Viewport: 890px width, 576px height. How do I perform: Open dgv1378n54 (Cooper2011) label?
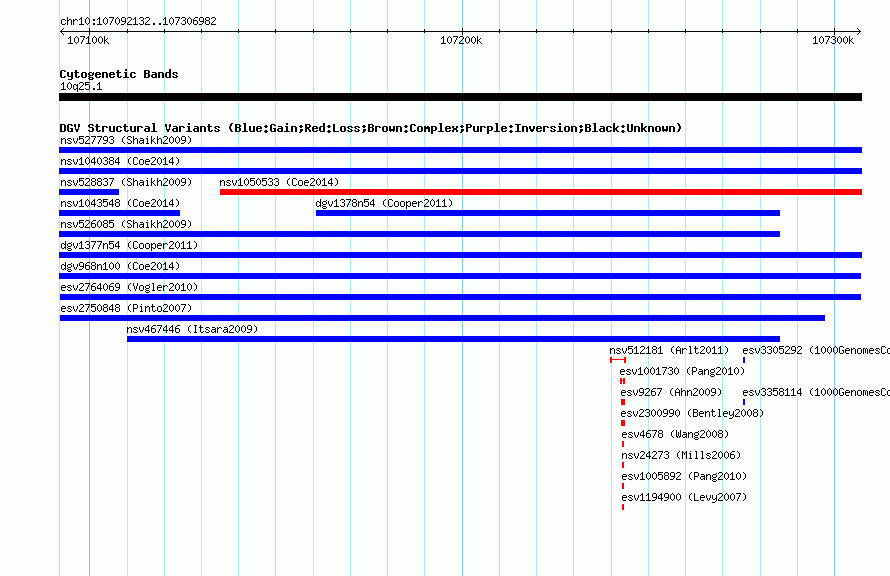(x=384, y=203)
